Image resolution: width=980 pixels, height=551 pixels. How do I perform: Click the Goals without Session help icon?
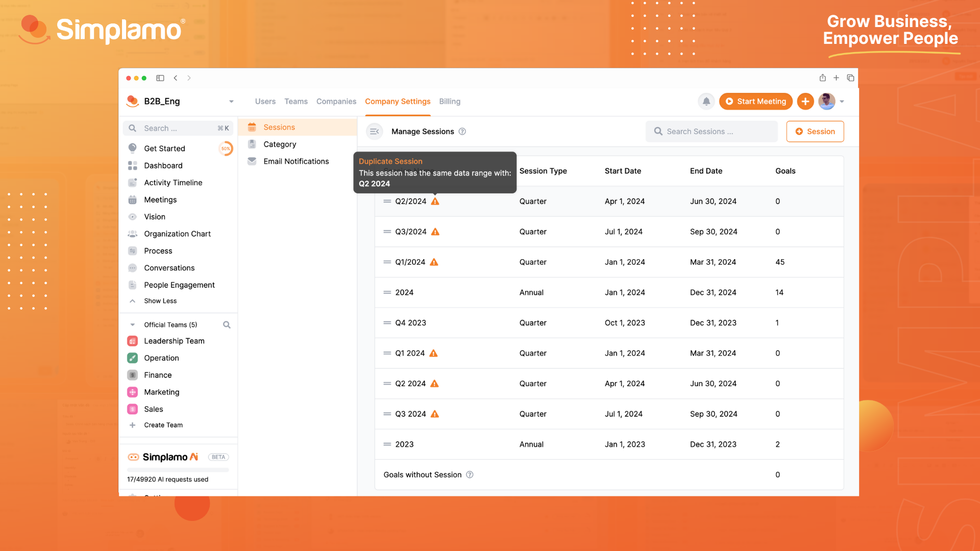[470, 475]
